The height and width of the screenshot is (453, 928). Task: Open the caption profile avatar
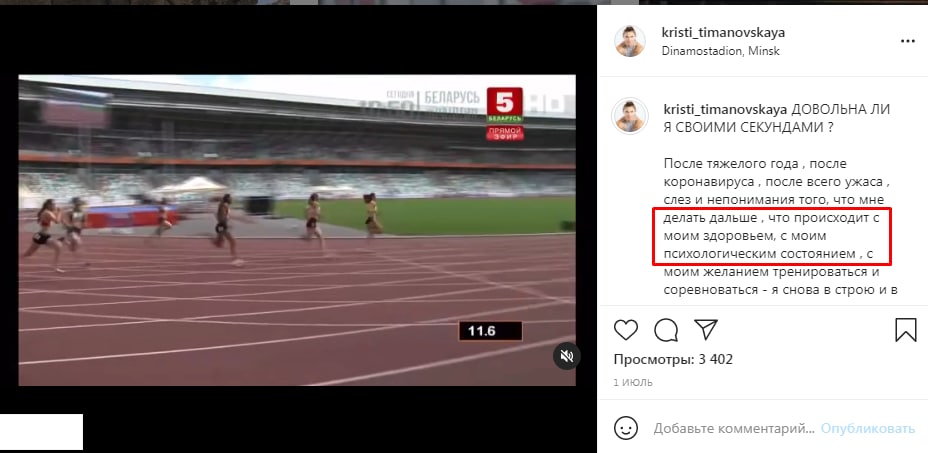tap(630, 116)
